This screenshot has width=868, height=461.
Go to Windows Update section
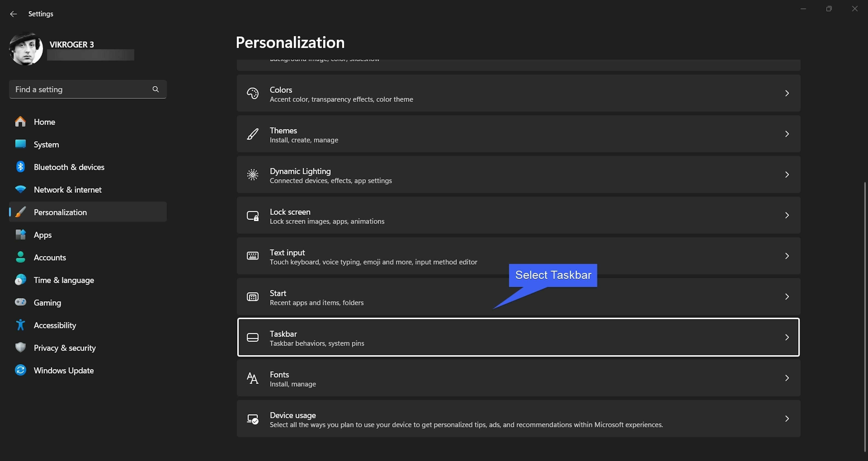click(x=63, y=370)
